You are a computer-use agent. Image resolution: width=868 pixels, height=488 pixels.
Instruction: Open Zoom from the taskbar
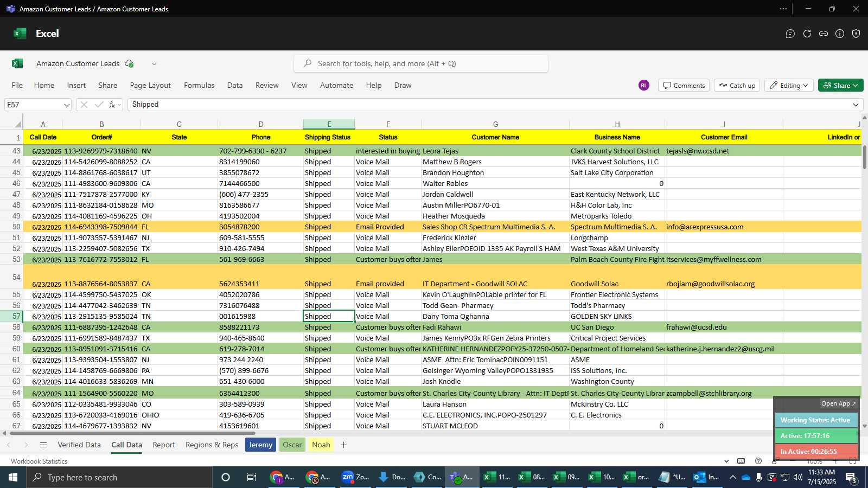tap(355, 477)
